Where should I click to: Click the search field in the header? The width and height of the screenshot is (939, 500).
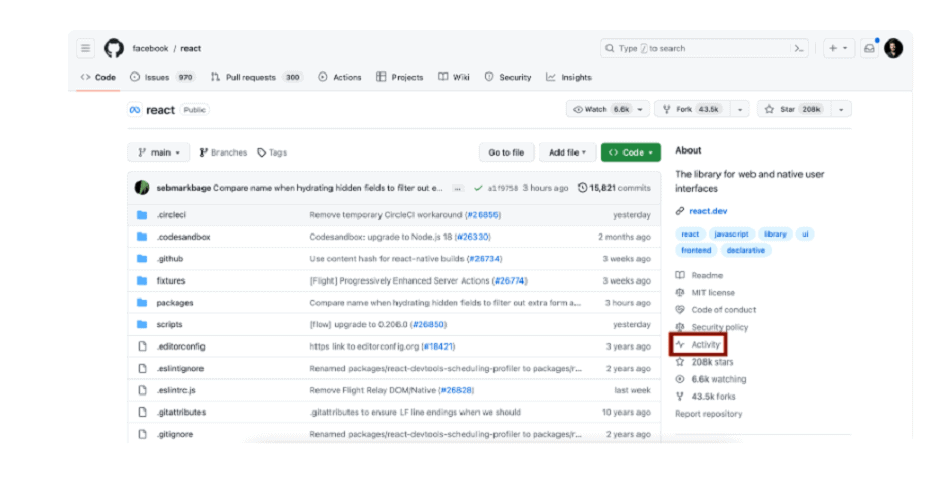[x=704, y=49]
